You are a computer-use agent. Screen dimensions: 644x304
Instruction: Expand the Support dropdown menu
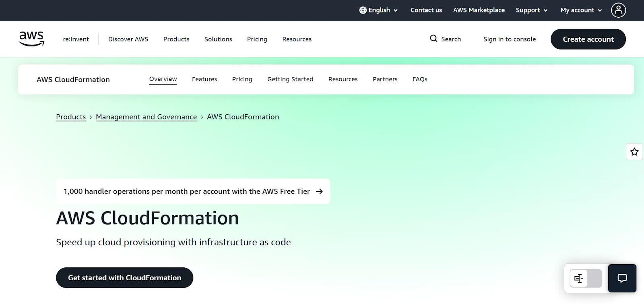(x=532, y=10)
